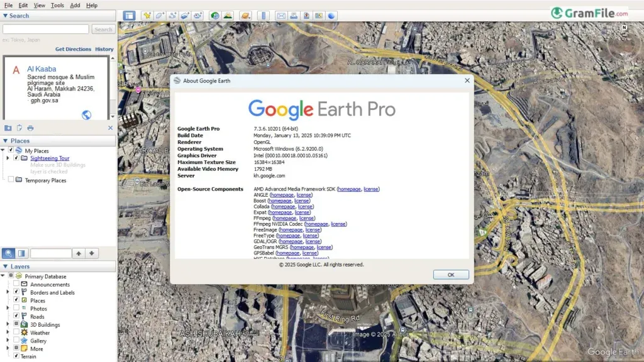Screen dimensions: 644x362
Task: Click OK in About Google Earth dialog
Action: [x=451, y=275]
